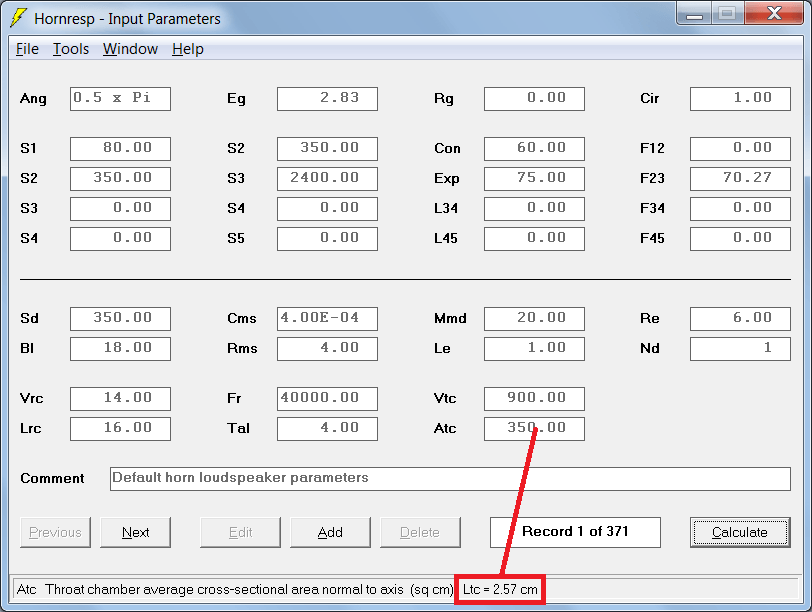Click the Cms label

[242, 318]
